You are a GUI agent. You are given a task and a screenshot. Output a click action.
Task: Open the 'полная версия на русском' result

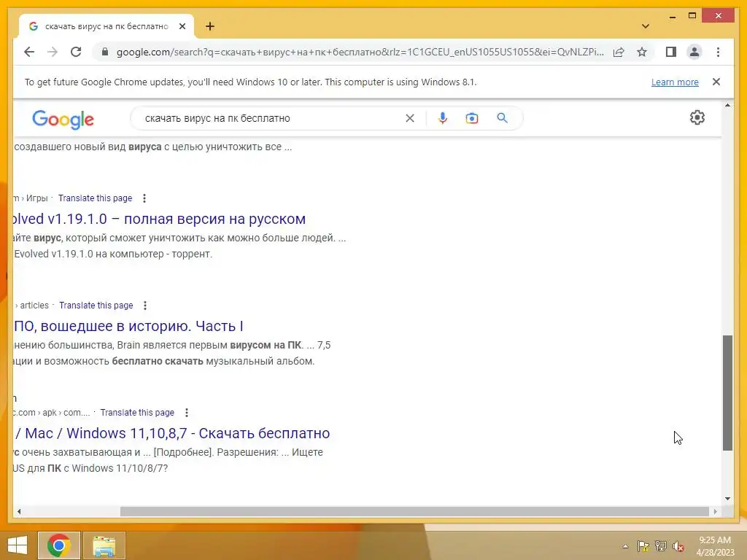(159, 219)
